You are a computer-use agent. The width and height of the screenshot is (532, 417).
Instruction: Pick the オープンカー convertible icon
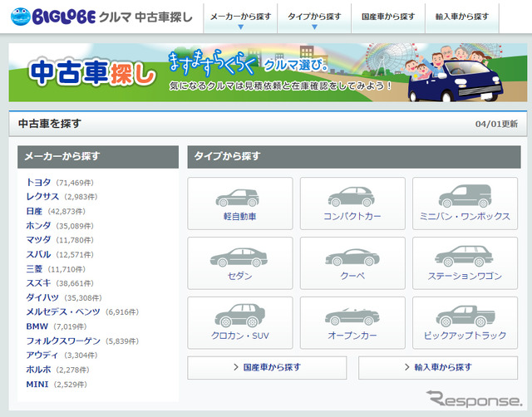tap(352, 316)
